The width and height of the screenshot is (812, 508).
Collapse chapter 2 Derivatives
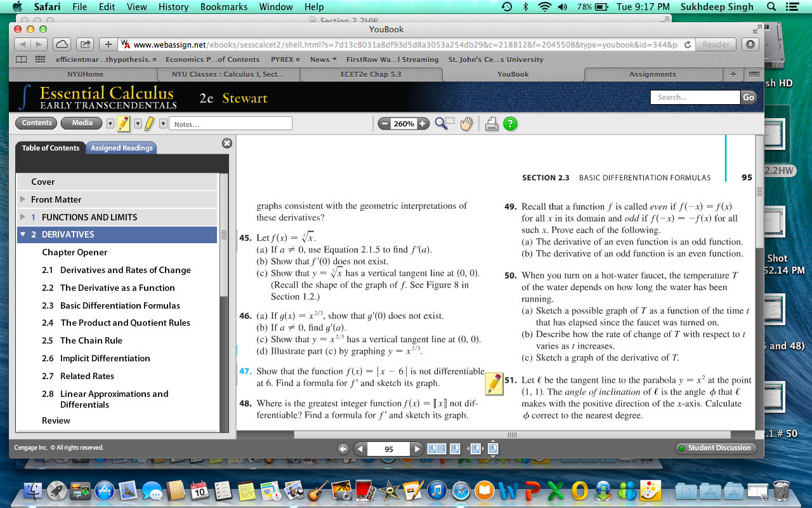[23, 234]
